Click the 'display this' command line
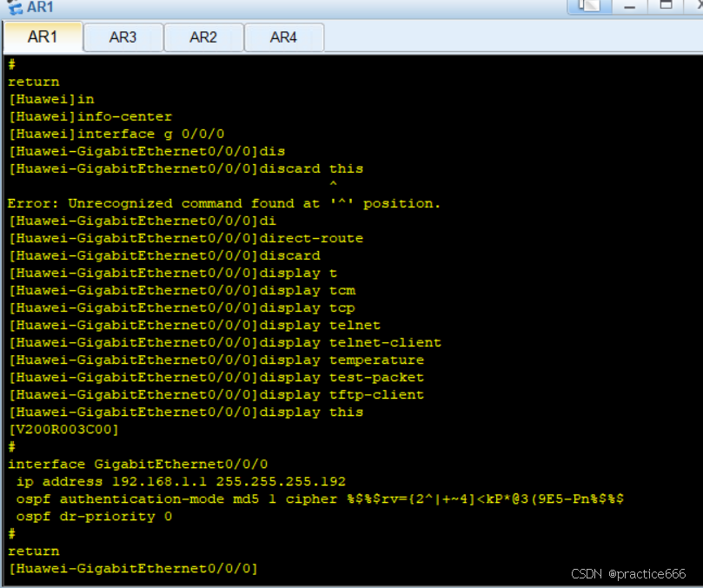Viewport: 703px width, 588px height. coord(186,412)
